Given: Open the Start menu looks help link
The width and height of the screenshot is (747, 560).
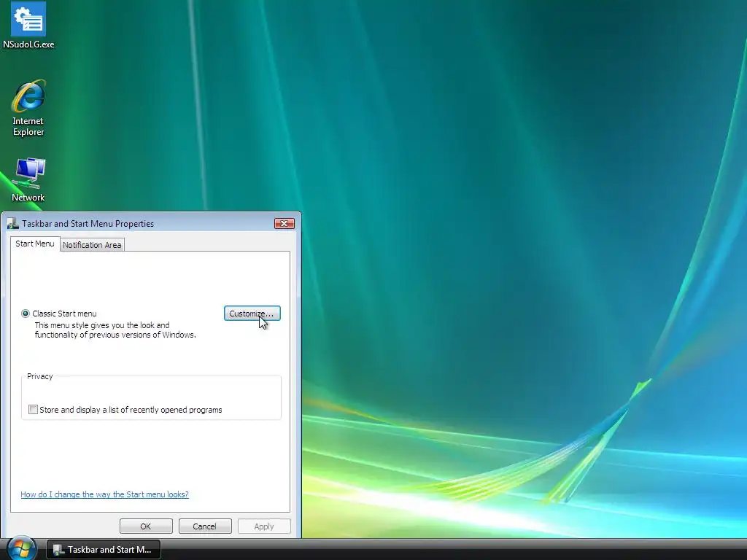Looking at the screenshot, I should pos(105,494).
